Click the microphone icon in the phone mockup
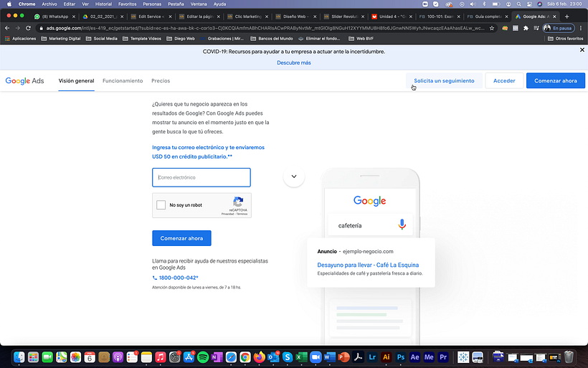The height and width of the screenshot is (368, 588). coord(402,225)
